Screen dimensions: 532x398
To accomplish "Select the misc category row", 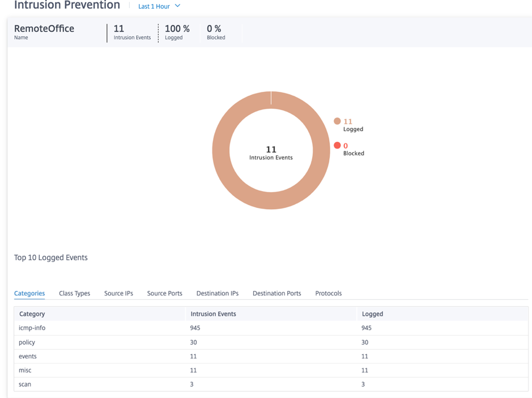I will point(271,370).
